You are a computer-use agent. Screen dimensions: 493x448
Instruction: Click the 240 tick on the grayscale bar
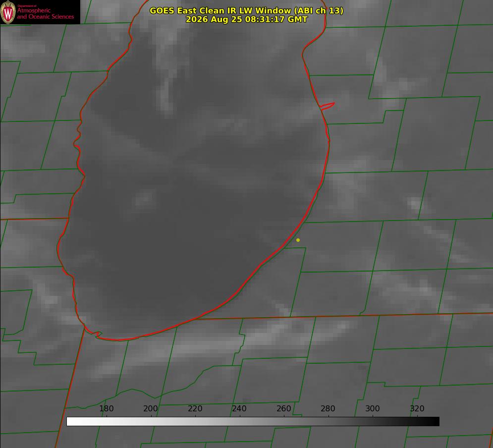(x=239, y=409)
